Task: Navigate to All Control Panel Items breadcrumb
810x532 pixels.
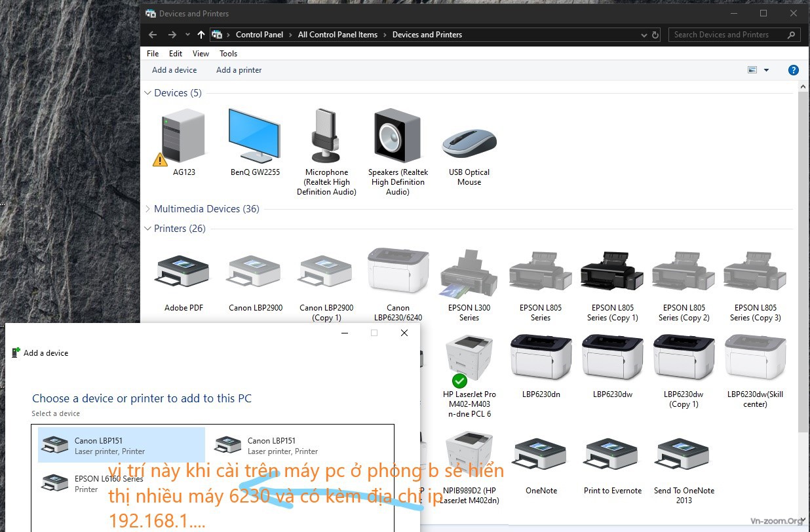Action: [x=337, y=35]
